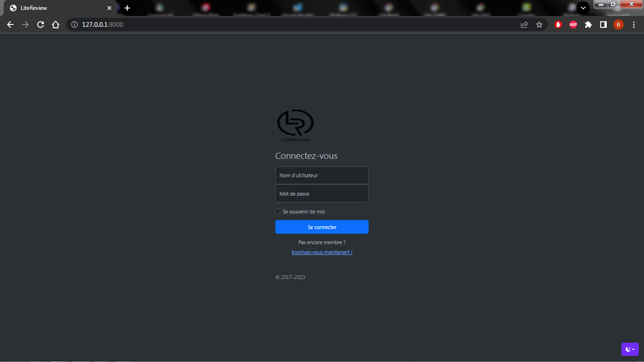Viewport: 644px width, 362px height.
Task: Focus the Mot de passe field
Action: [322, 194]
